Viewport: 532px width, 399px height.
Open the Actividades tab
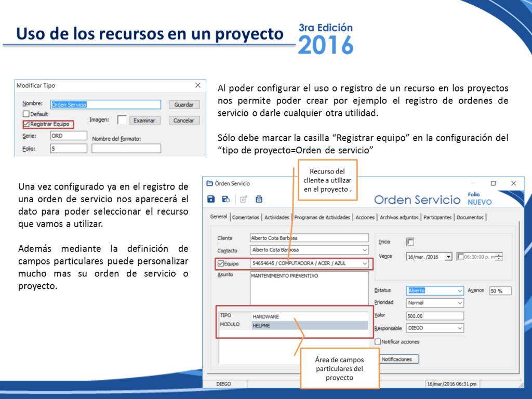click(277, 218)
